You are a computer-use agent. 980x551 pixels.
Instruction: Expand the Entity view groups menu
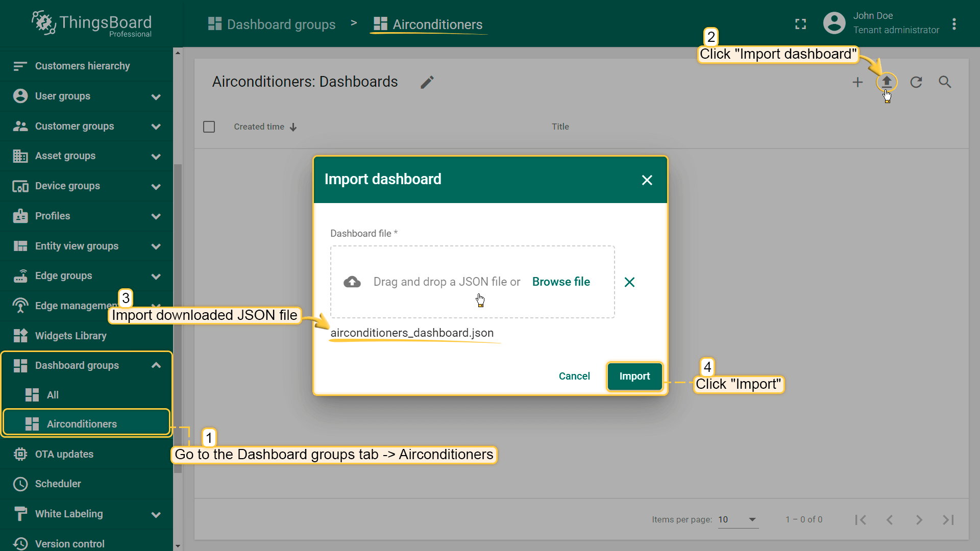(x=156, y=246)
